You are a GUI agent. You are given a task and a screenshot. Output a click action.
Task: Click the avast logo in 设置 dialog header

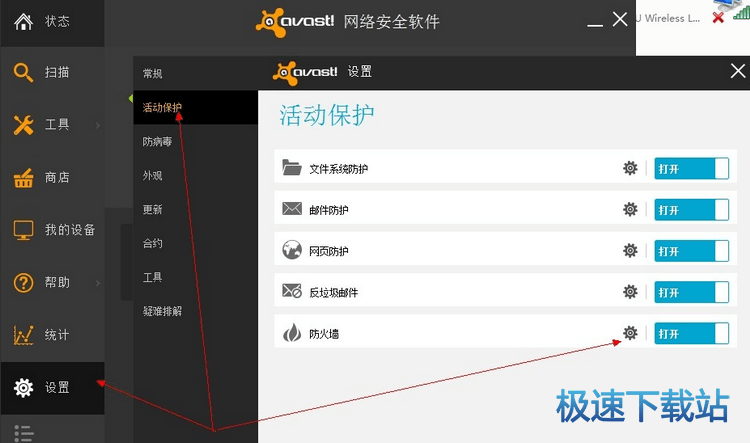click(305, 73)
